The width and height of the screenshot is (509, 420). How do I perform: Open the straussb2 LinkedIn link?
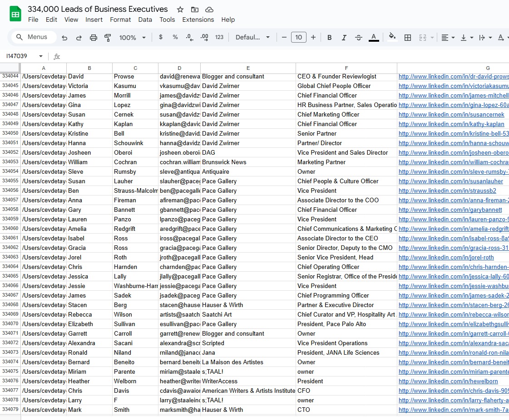click(x=447, y=190)
